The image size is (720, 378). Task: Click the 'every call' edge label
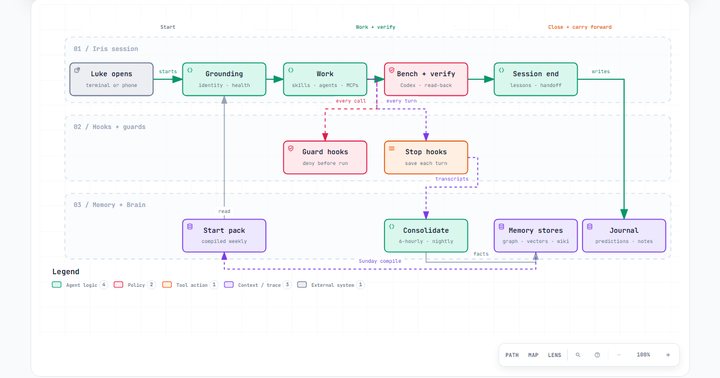[351, 101]
